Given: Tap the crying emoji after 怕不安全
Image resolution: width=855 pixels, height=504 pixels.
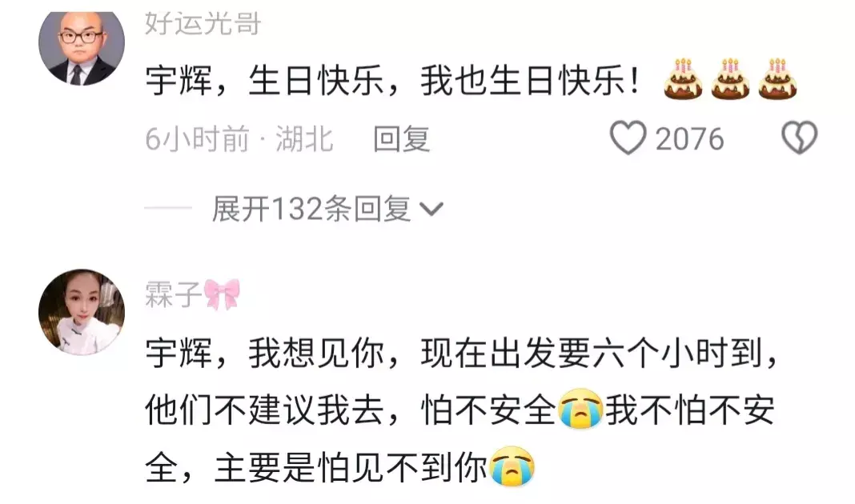Looking at the screenshot, I should (580, 409).
